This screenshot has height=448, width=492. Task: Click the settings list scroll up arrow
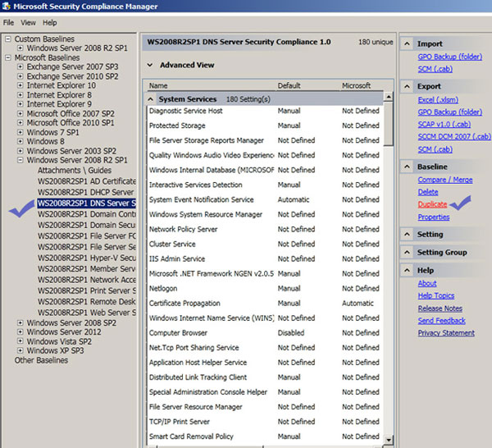[x=389, y=96]
